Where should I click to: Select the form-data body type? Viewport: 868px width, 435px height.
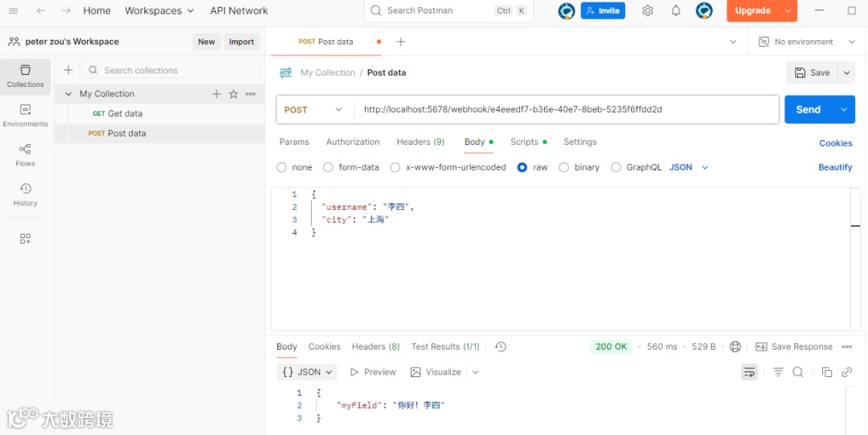click(x=328, y=167)
